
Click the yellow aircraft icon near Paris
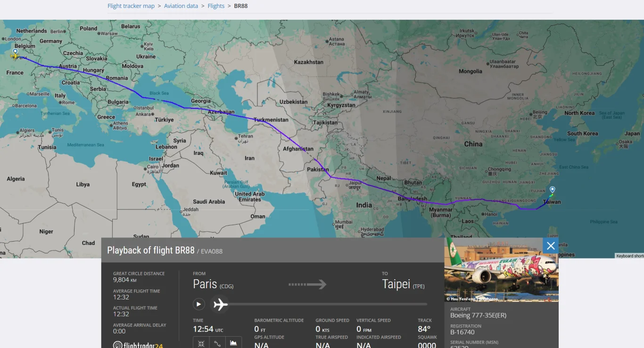[x=15, y=57]
